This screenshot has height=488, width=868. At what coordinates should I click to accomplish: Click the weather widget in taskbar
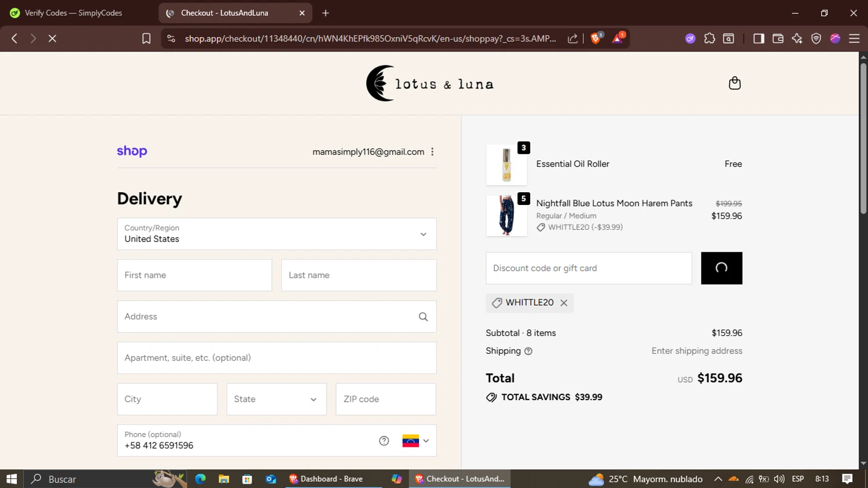645,479
